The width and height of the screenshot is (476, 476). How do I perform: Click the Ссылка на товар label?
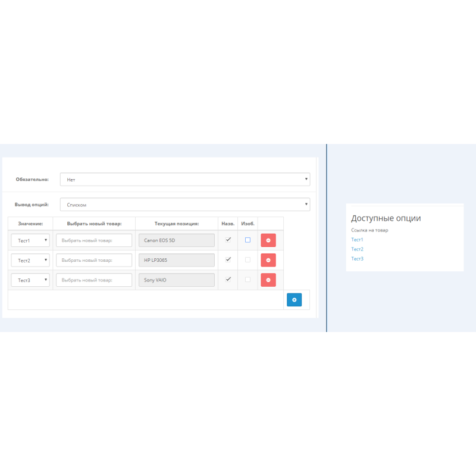(369, 230)
